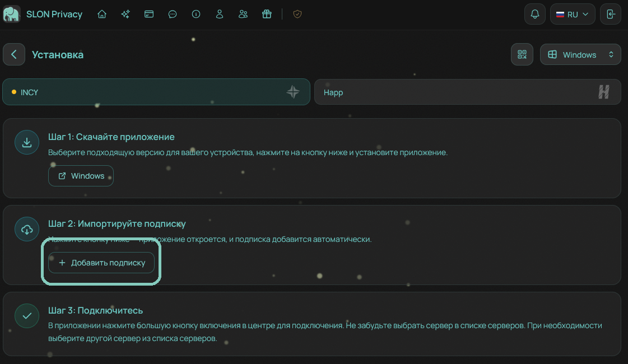Image resolution: width=628 pixels, height=364 pixels.
Task: Click the plus icon in Добавить подписку
Action: coord(62,263)
